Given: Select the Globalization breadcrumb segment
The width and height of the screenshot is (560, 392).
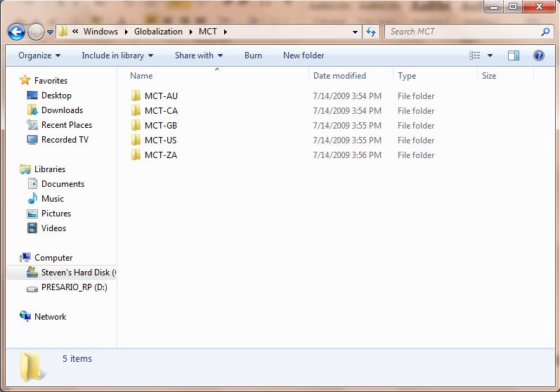Looking at the screenshot, I should point(158,32).
